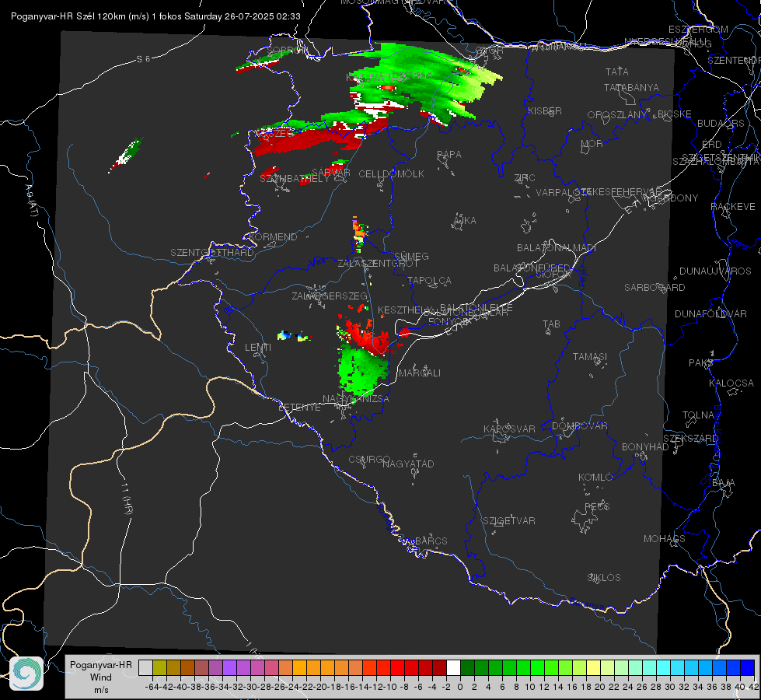Click the MÓR town label
This screenshot has width=761, height=700.
(x=592, y=143)
